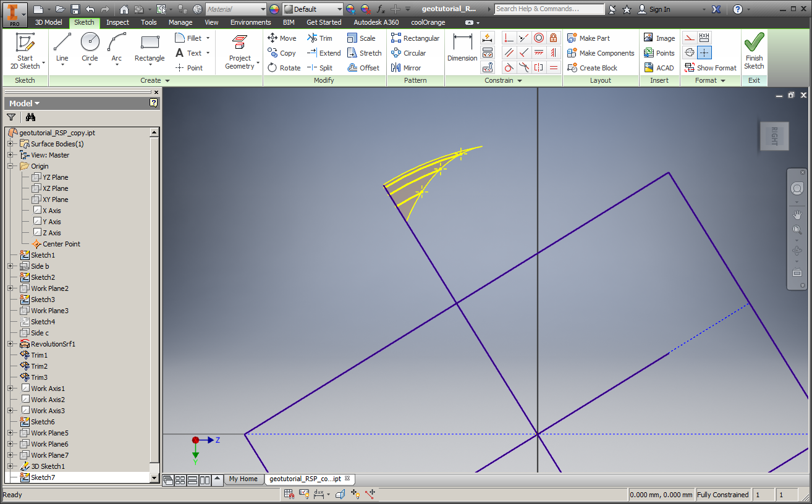Screen dimensions: 812x504
Task: Expand the Work Plane5 node
Action: 11,433
